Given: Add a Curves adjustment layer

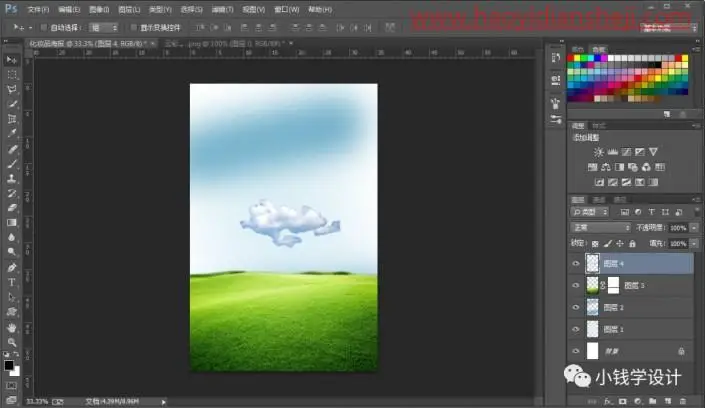Looking at the screenshot, I should click(x=626, y=152).
